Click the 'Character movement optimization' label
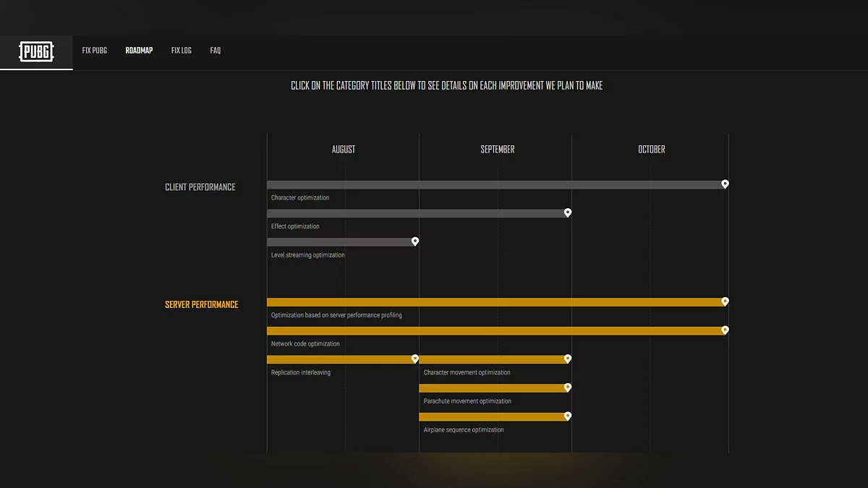Screen dimensions: 868x488 [467, 372]
